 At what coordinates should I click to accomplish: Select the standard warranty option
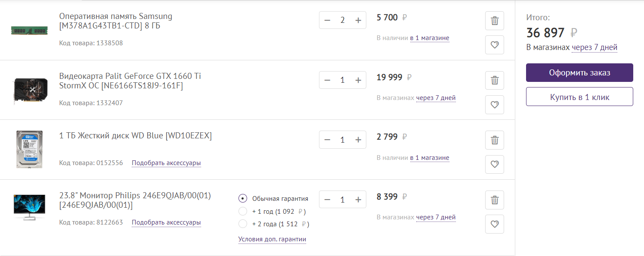pos(243,199)
